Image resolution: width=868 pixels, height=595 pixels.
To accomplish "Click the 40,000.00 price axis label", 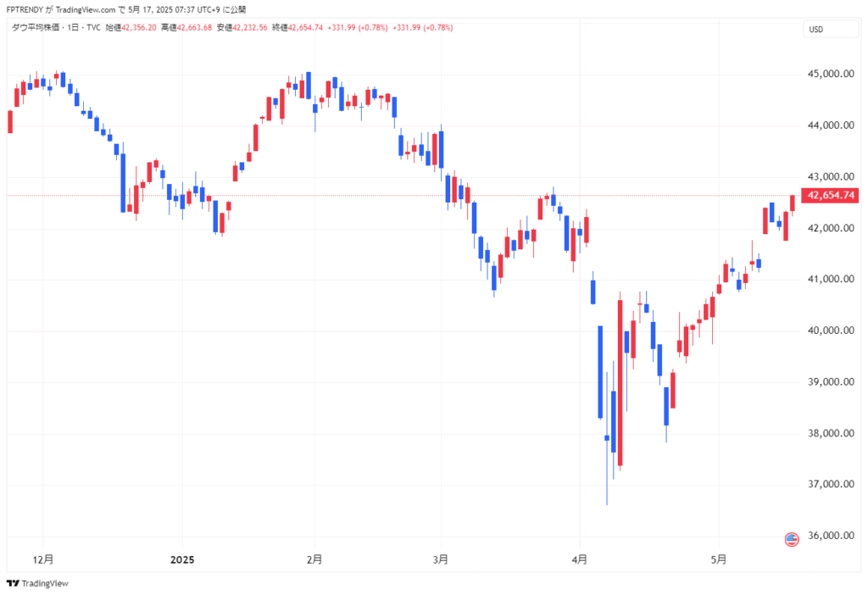I will pyautogui.click(x=831, y=331).
